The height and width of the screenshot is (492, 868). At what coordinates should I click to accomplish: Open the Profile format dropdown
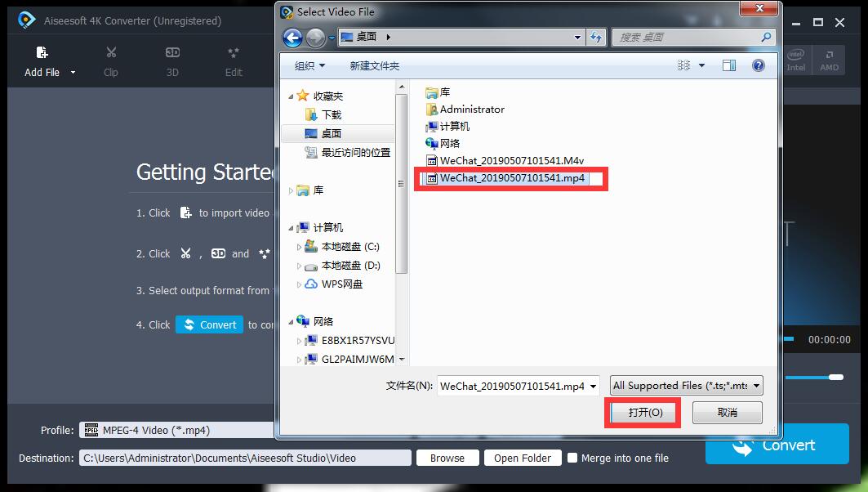pyautogui.click(x=177, y=430)
